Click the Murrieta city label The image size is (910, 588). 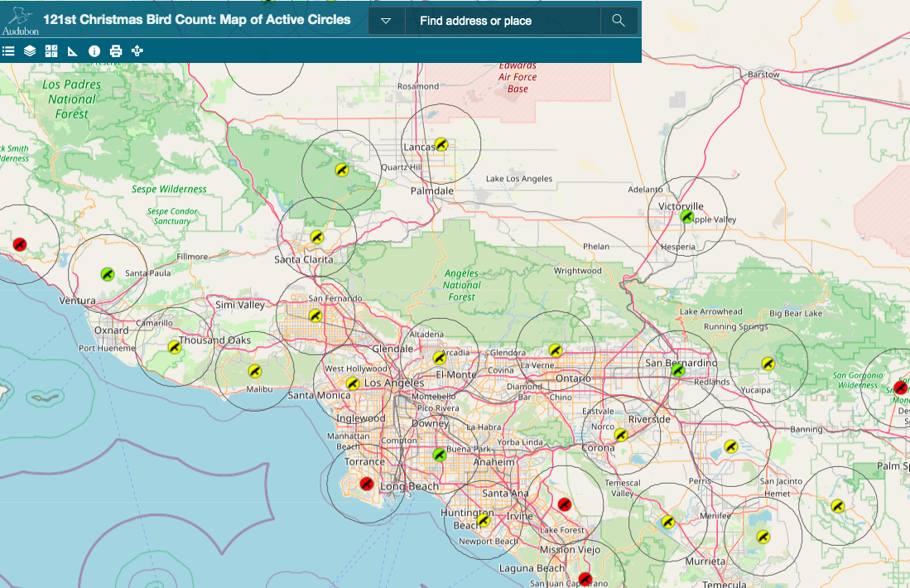[x=705, y=561]
